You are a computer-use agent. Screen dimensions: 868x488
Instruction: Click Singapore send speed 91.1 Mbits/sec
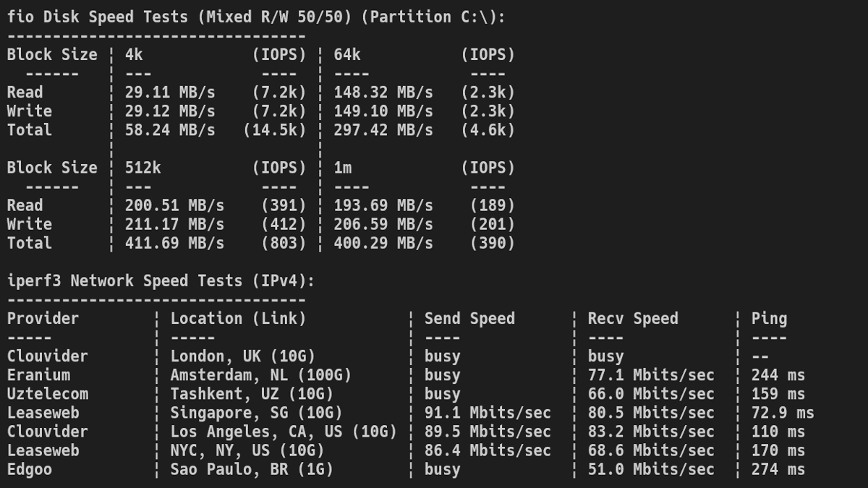(488, 413)
